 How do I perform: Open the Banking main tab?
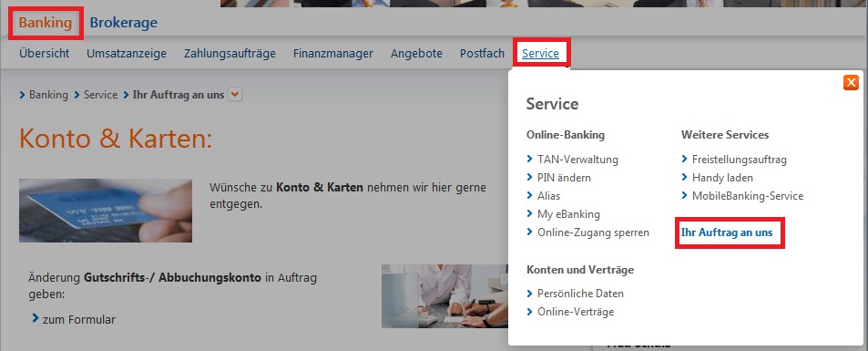pyautogui.click(x=46, y=24)
